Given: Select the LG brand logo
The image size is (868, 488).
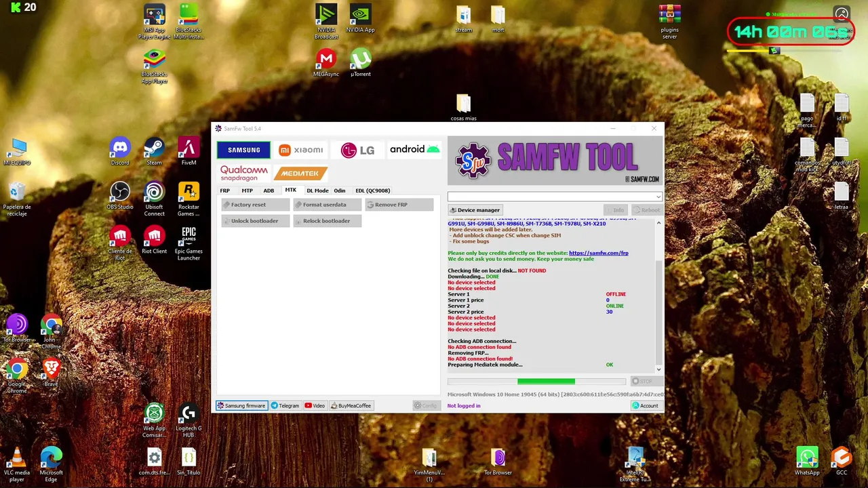Looking at the screenshot, I should pos(357,150).
